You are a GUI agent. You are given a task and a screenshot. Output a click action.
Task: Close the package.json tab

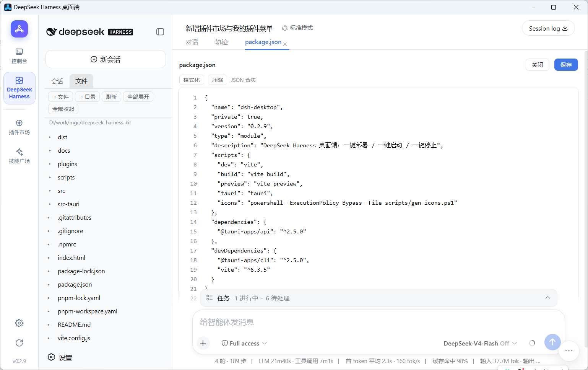pos(285,44)
